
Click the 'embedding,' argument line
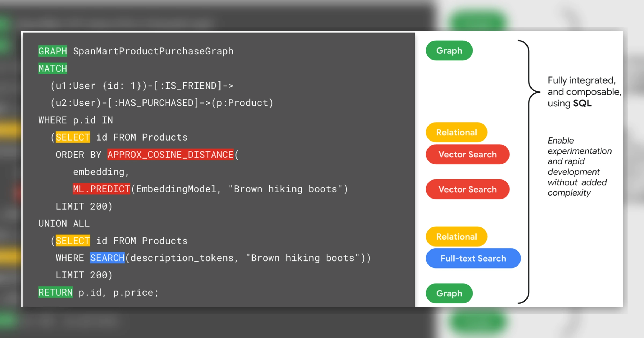click(101, 172)
